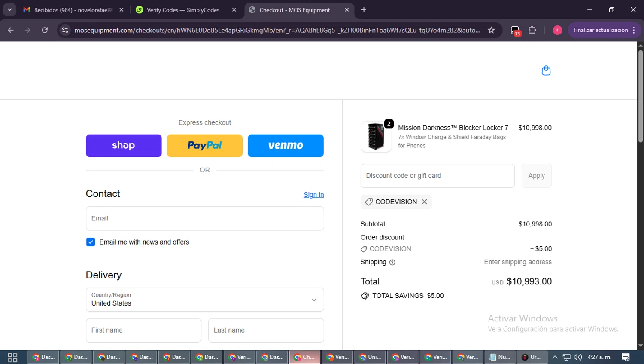The height and width of the screenshot is (364, 644).
Task: Open a new browser tab
Action: pos(364,10)
